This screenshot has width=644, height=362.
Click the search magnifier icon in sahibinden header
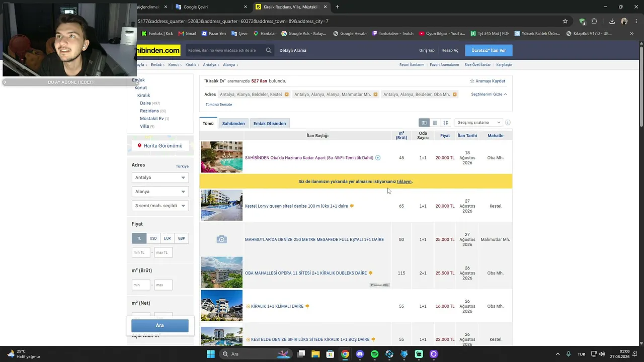(x=269, y=50)
